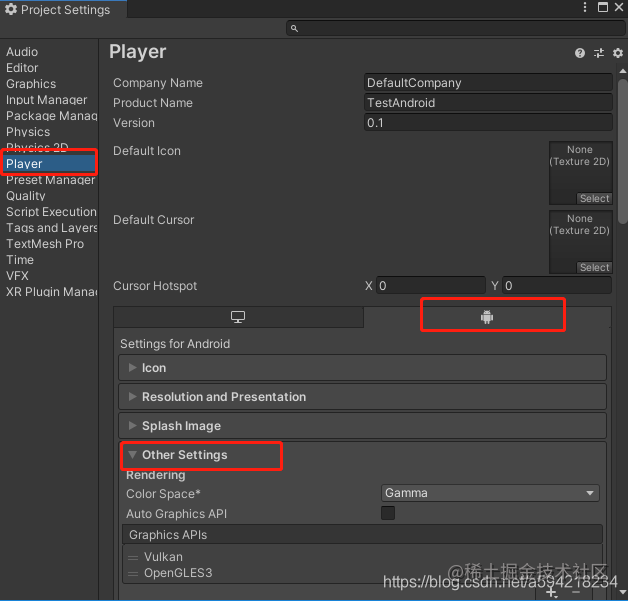Image resolution: width=628 pixels, height=601 pixels.
Task: Grab the Vulkan reorder handle
Action: [133, 557]
